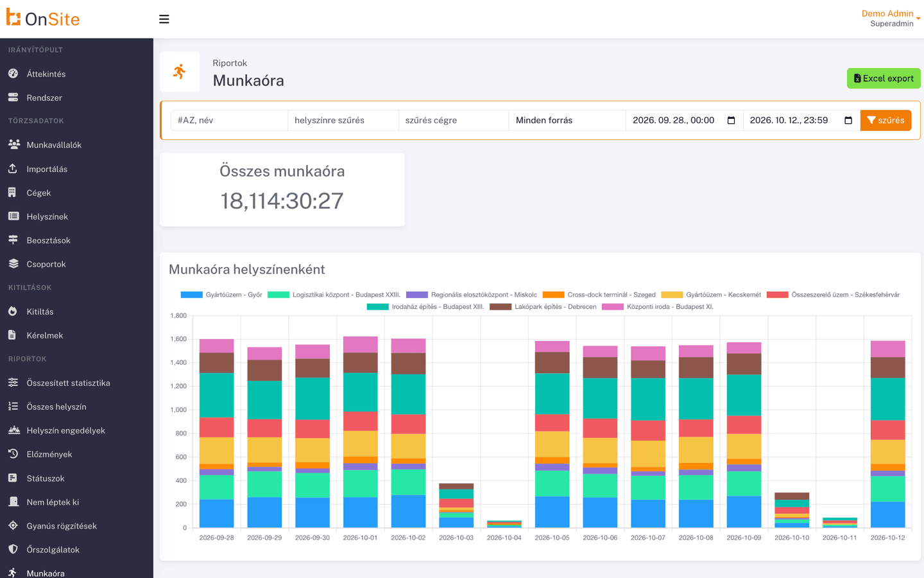Click the Kitiltás ban icon

pos(13,311)
